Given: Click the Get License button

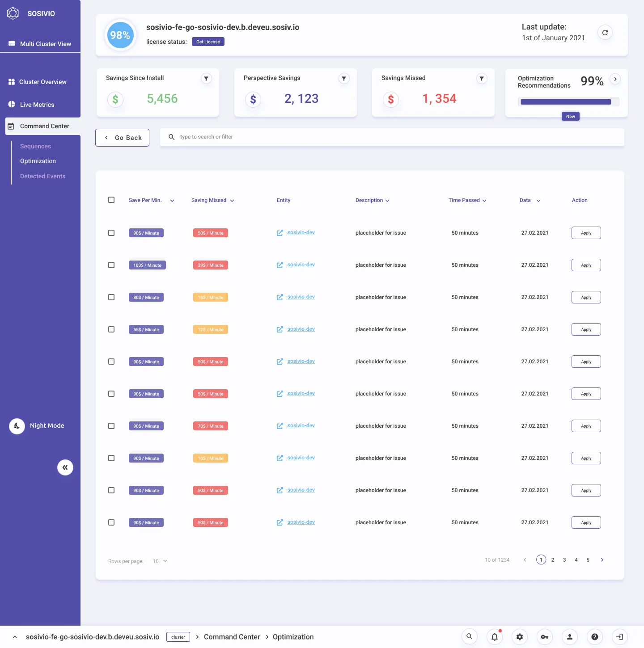Looking at the screenshot, I should tap(208, 42).
